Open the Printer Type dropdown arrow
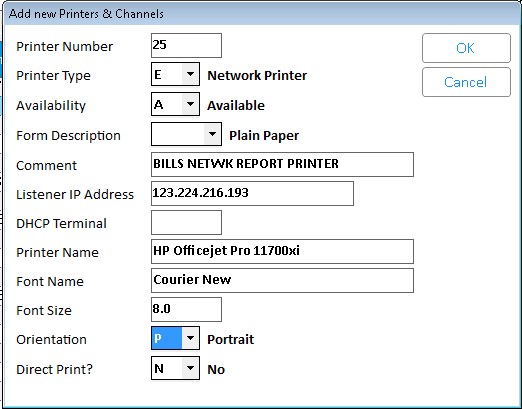The height and width of the screenshot is (409, 522). click(x=190, y=74)
